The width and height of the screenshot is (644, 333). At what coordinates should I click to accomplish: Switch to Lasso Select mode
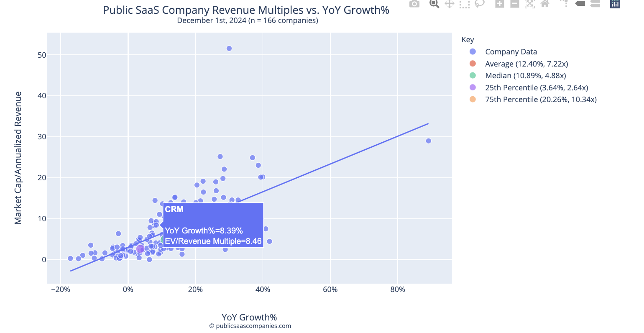(480, 4)
